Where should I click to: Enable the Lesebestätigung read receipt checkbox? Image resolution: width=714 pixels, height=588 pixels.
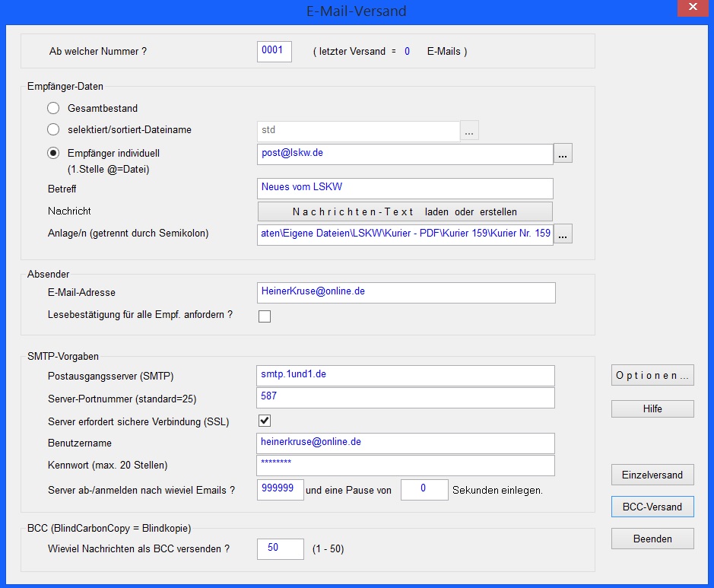pyautogui.click(x=265, y=316)
